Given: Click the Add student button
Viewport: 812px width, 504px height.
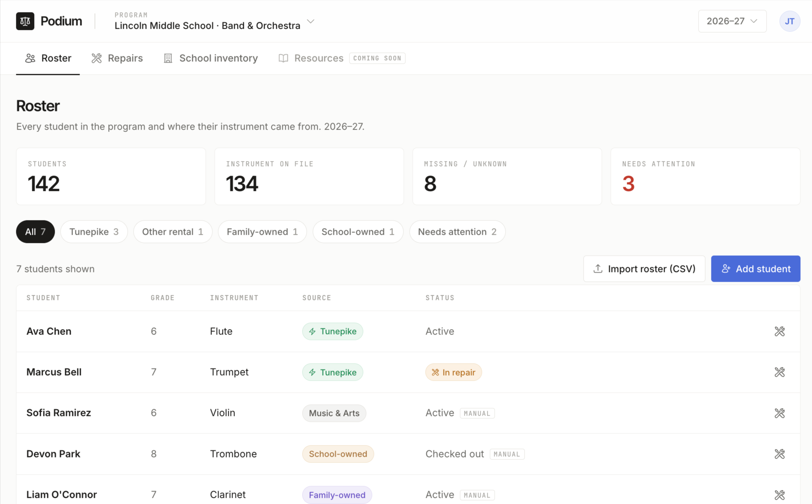Looking at the screenshot, I should (x=756, y=268).
